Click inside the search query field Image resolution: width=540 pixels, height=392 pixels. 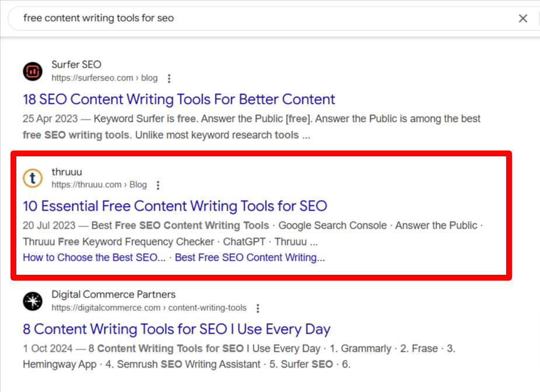(x=262, y=18)
